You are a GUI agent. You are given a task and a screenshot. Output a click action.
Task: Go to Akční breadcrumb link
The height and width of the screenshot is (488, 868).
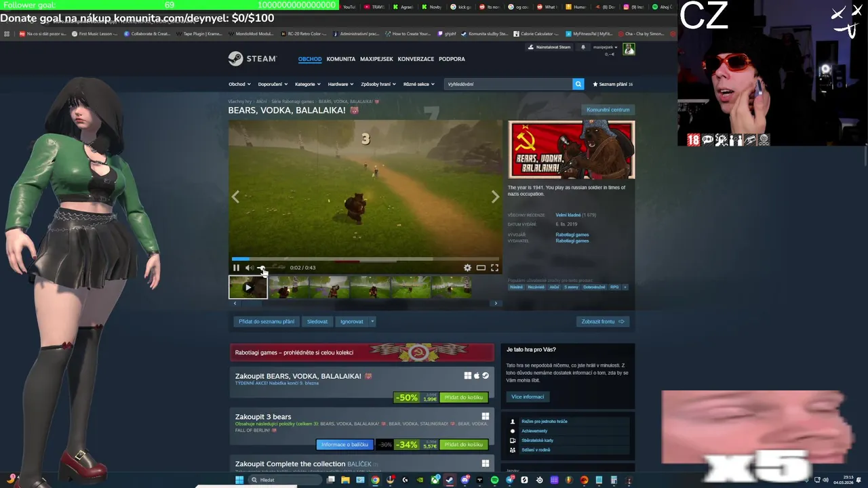tap(261, 102)
